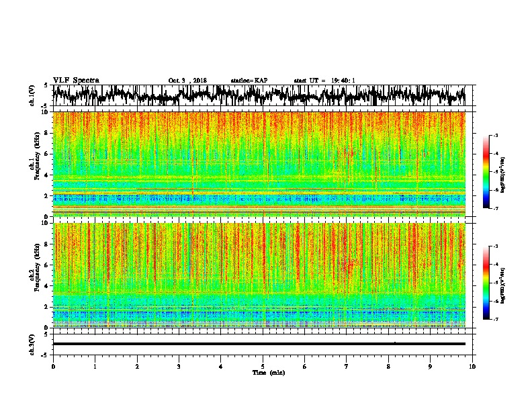
Task: Click the '8' kHz tick on ch.2 axis
Action: coord(46,244)
